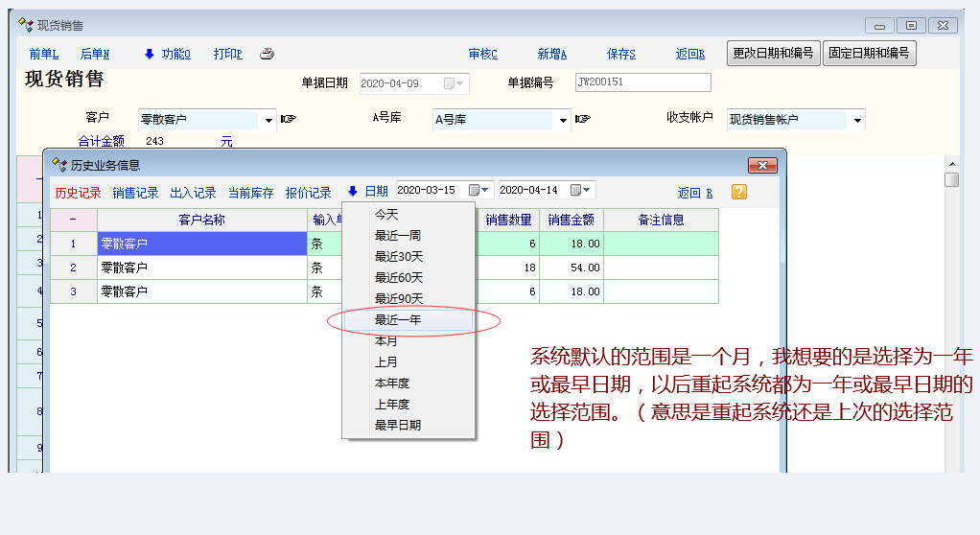The image size is (980, 535).
Task: Click the pointing hand icon beside A号库
Action: tap(582, 120)
